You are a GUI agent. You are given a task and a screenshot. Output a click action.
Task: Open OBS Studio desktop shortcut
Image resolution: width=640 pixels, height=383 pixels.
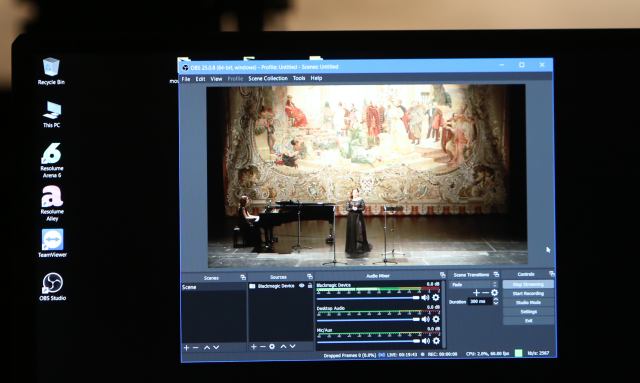pos(52,286)
